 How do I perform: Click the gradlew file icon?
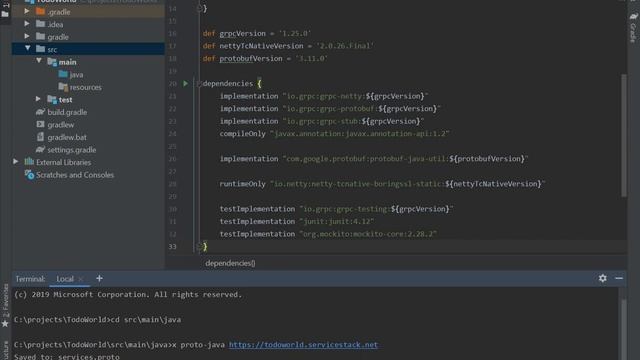(40, 124)
